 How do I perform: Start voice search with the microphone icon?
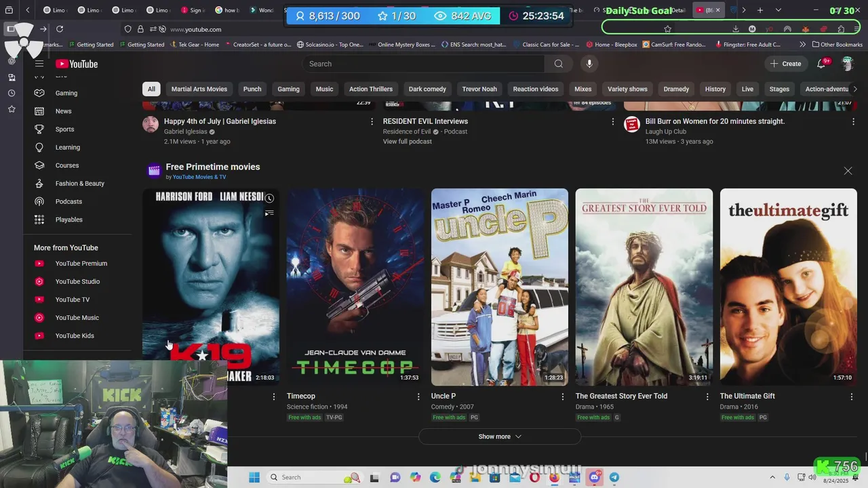point(589,64)
